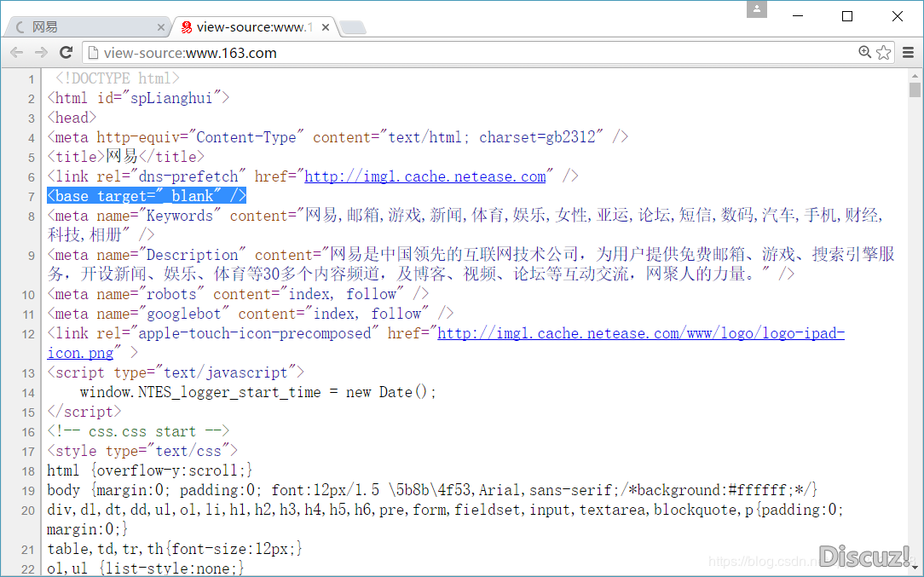Reload the view-source page
Viewport: 924px width, 577px height.
tap(66, 53)
